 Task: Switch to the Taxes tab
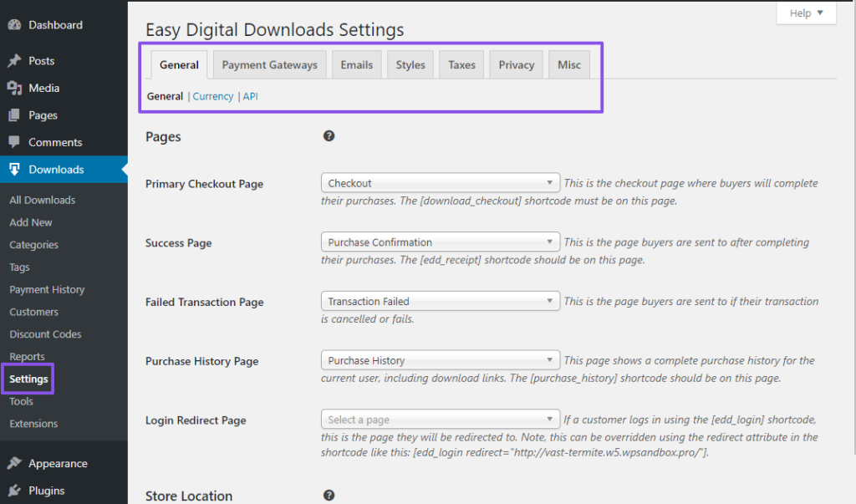click(461, 64)
